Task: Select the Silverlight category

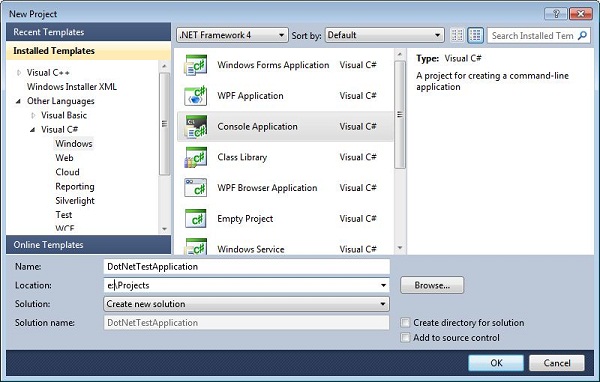Action: point(75,201)
